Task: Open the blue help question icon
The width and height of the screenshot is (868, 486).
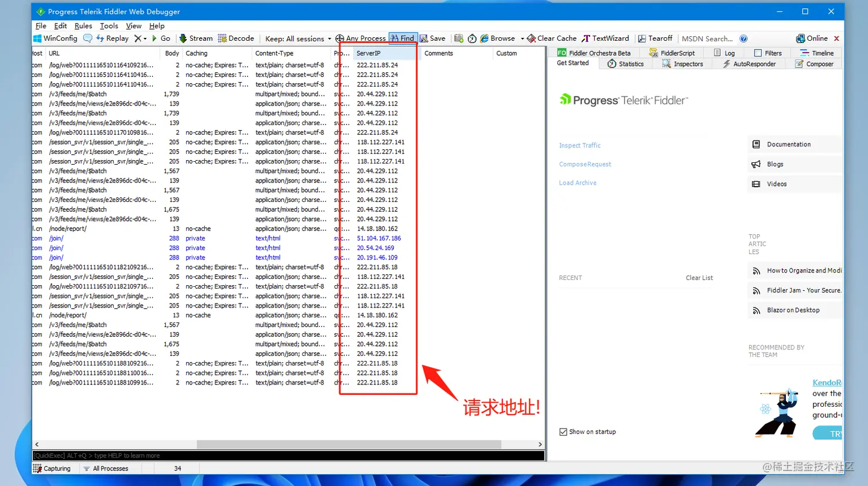Action: click(743, 38)
